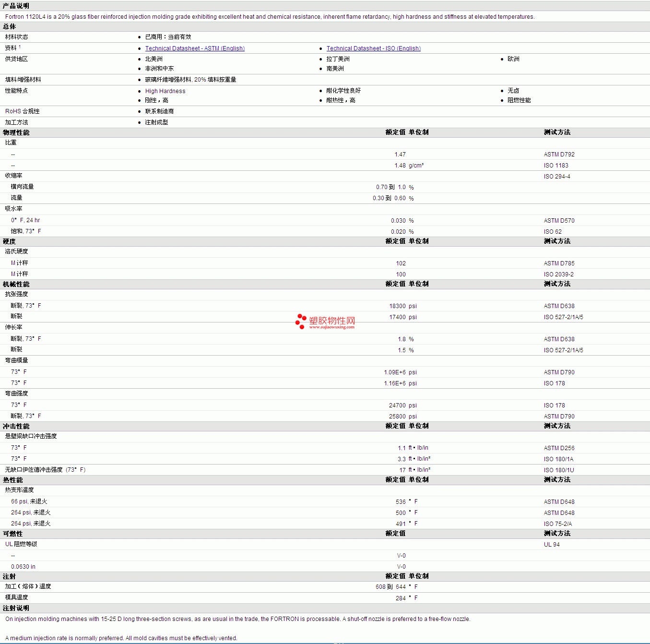The height and width of the screenshot is (644, 650).
Task: Open Technical Datasheet - ISO (English) link
Action: click(374, 48)
